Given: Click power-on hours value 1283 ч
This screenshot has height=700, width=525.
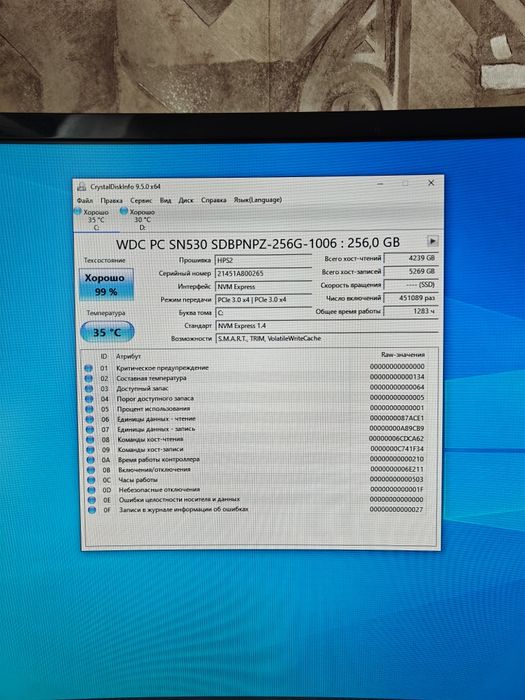Looking at the screenshot, I should coord(411,311).
